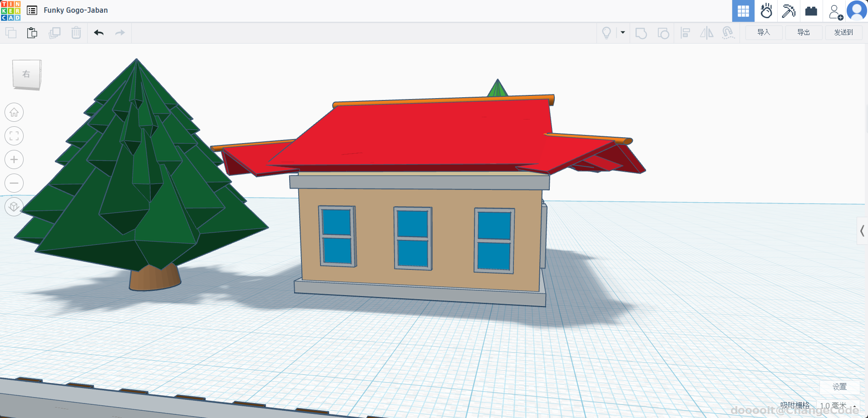Switch to the 3D design grid view

pos(743,11)
